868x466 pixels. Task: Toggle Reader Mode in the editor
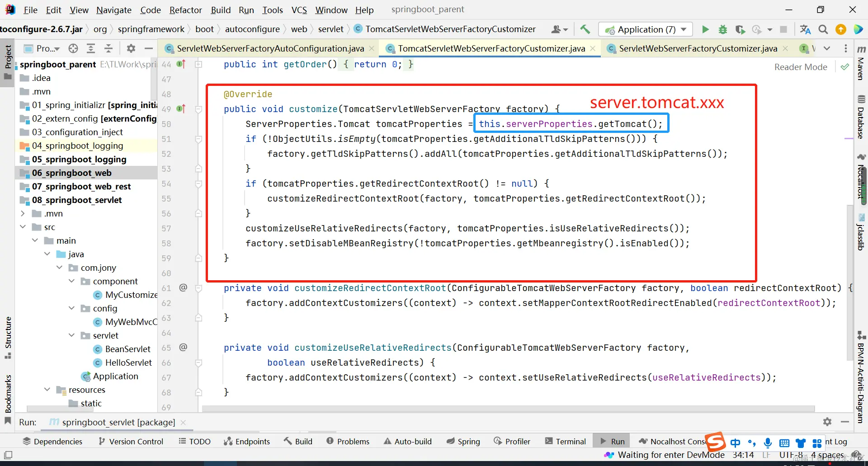[801, 67]
